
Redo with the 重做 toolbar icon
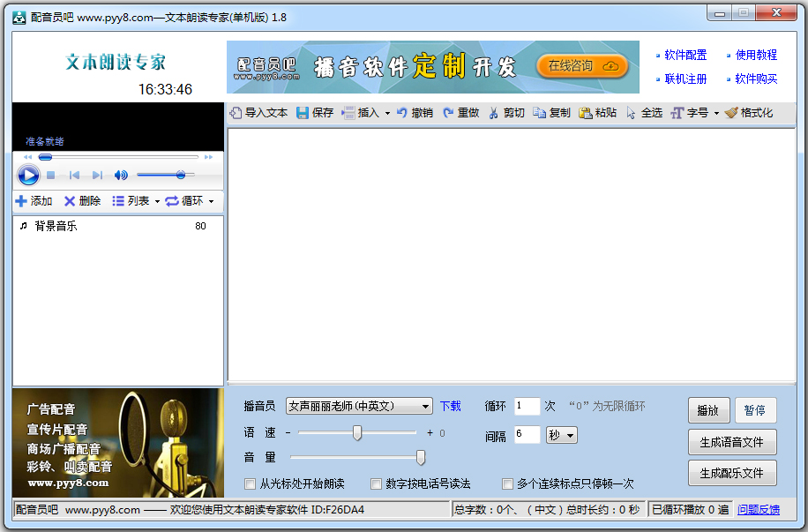click(448, 113)
